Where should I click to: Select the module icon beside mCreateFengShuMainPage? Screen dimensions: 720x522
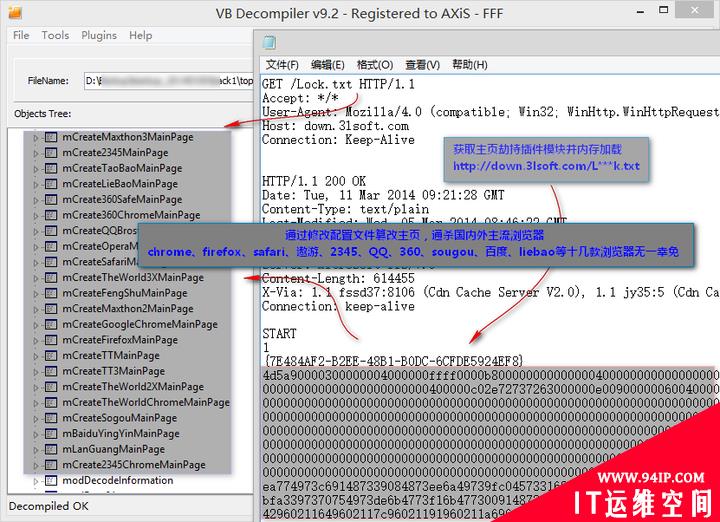coord(51,293)
